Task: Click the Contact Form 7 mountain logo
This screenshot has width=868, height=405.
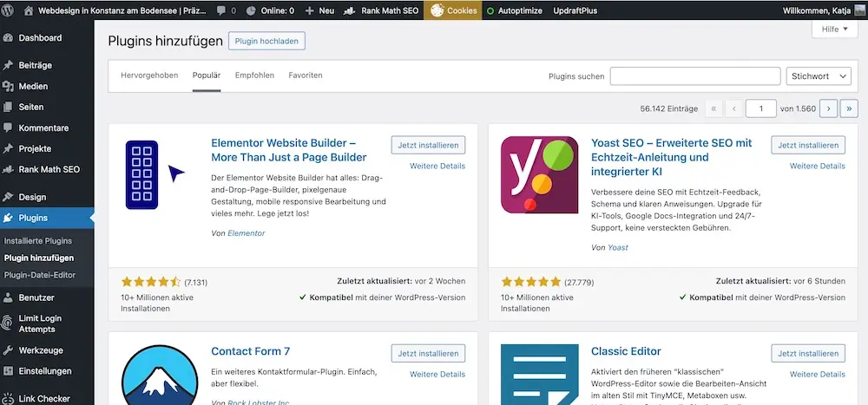Action: click(x=160, y=375)
